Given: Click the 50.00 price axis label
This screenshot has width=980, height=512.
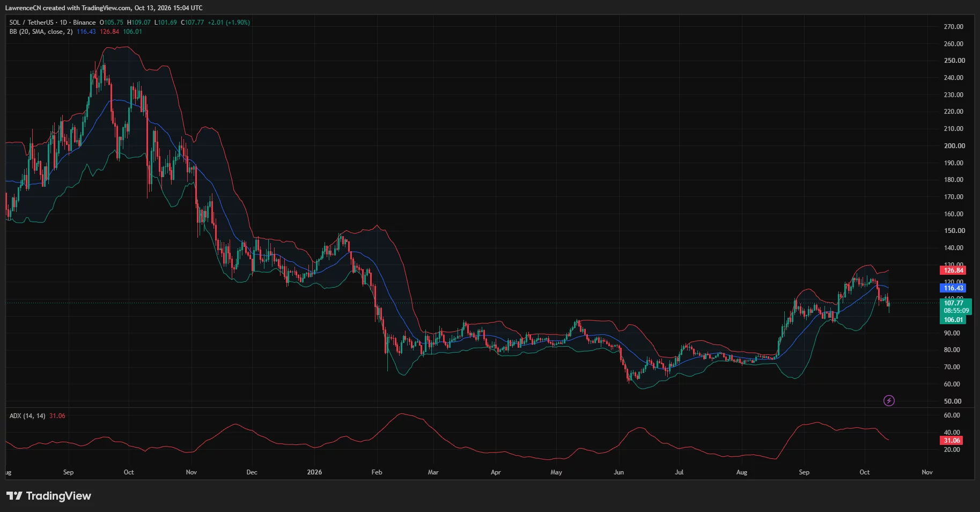Looking at the screenshot, I should pos(953,401).
